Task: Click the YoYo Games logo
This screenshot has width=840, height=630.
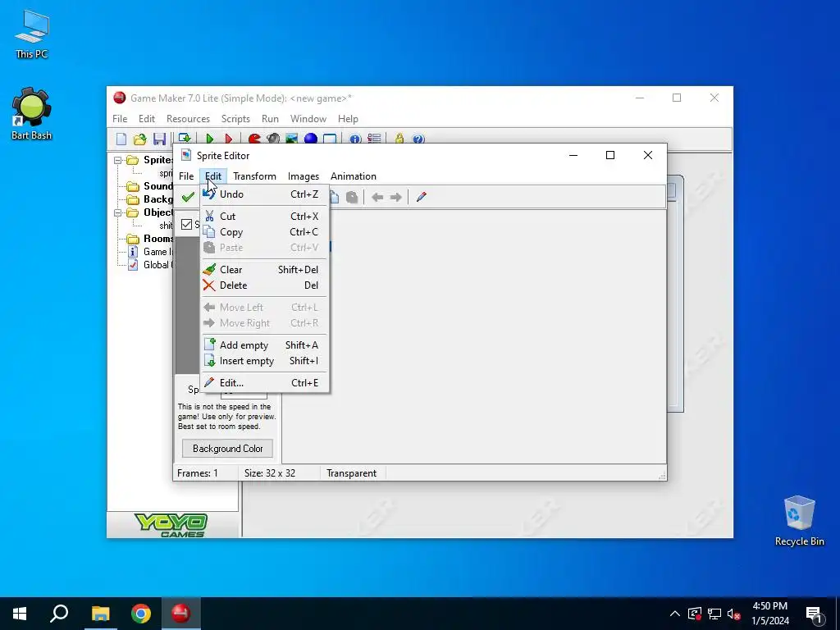Action: (x=171, y=525)
